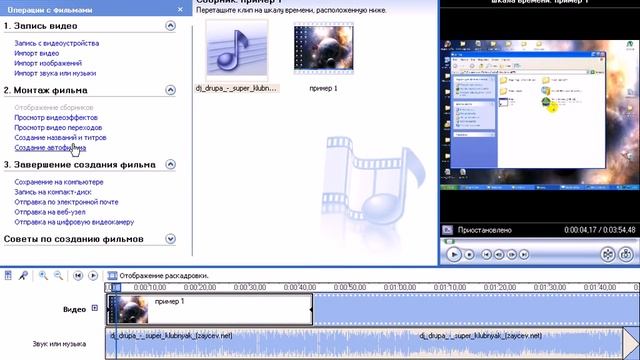The image size is (640, 360).
Task: Click 'Отправка по электронной почте' link
Action: (67, 202)
